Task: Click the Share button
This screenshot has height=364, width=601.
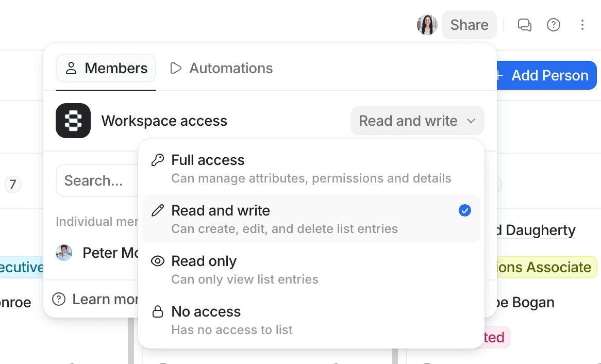Action: pyautogui.click(x=469, y=24)
